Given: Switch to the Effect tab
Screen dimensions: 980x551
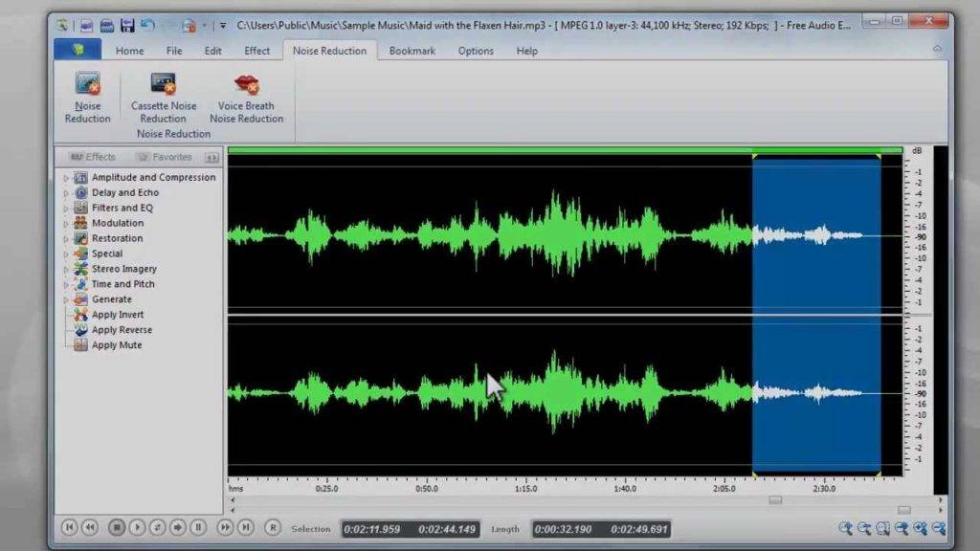Looking at the screenshot, I should click(256, 51).
